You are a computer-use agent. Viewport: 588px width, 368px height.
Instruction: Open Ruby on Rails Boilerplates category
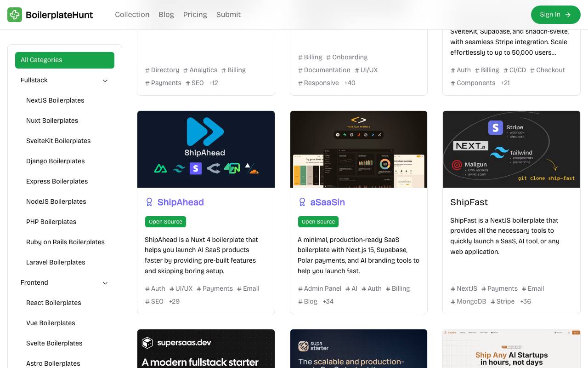(x=65, y=242)
